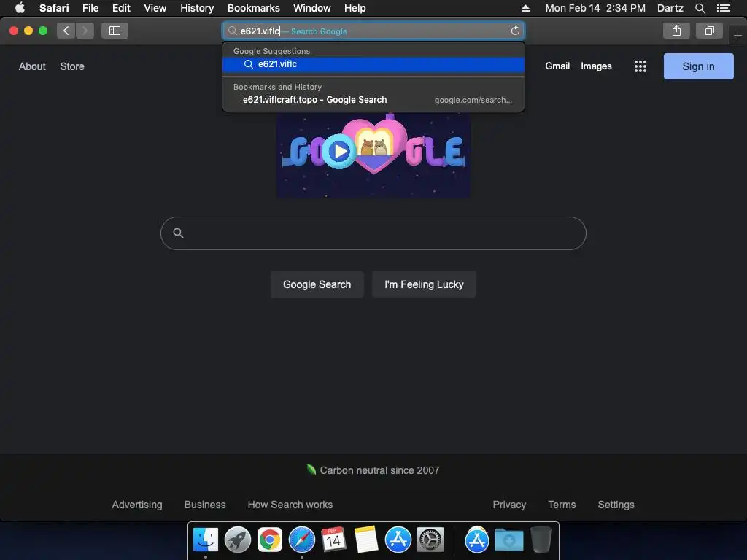Open the About link

pyautogui.click(x=32, y=66)
